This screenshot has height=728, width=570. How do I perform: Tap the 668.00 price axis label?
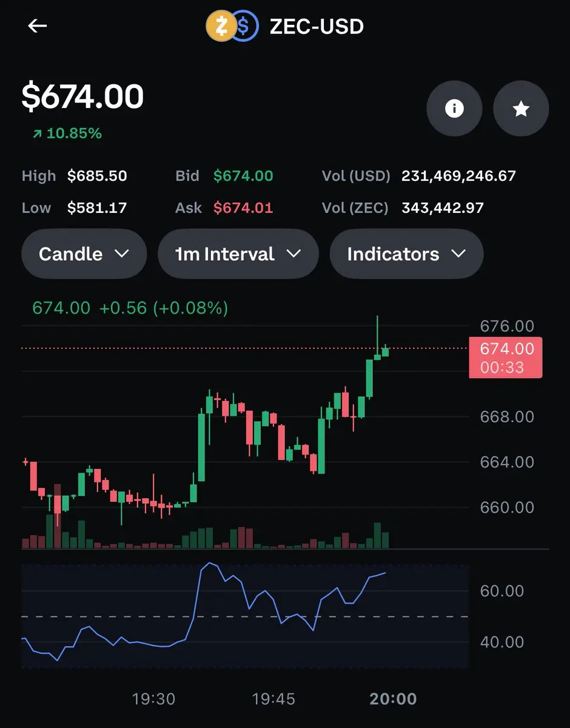(x=507, y=417)
